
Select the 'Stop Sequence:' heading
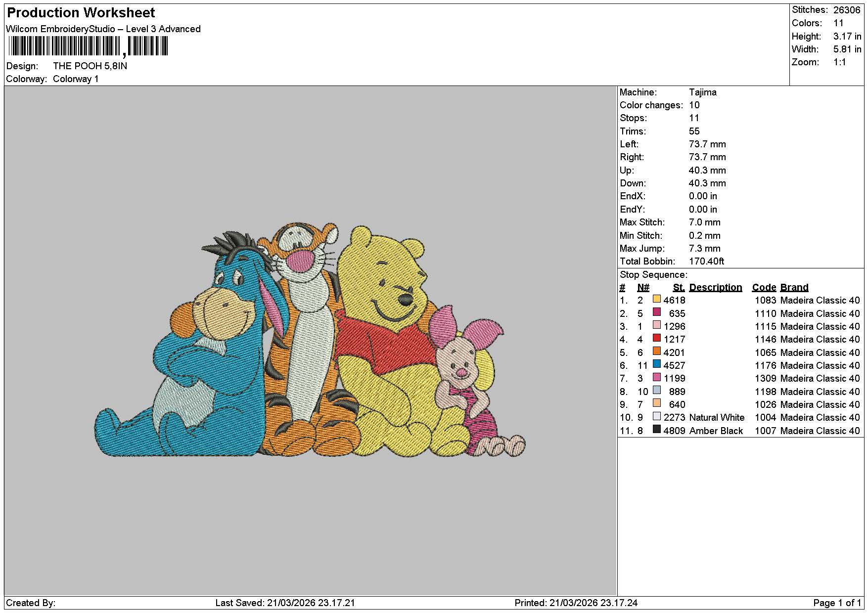653,275
